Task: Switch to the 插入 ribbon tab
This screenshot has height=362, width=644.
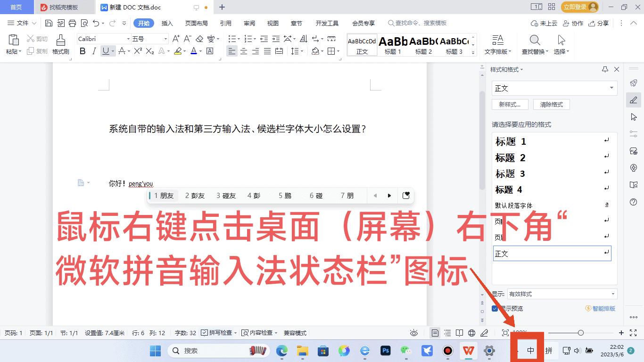Action: coord(167,23)
